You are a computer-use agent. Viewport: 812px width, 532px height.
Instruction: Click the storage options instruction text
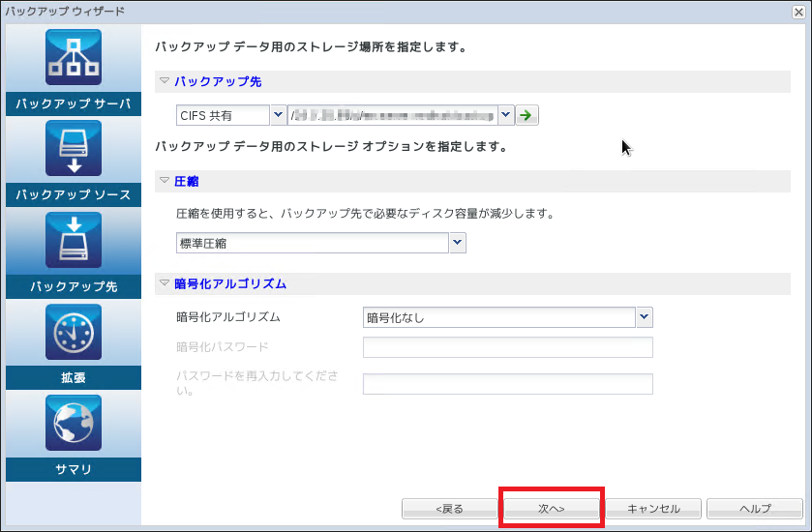[x=331, y=146]
